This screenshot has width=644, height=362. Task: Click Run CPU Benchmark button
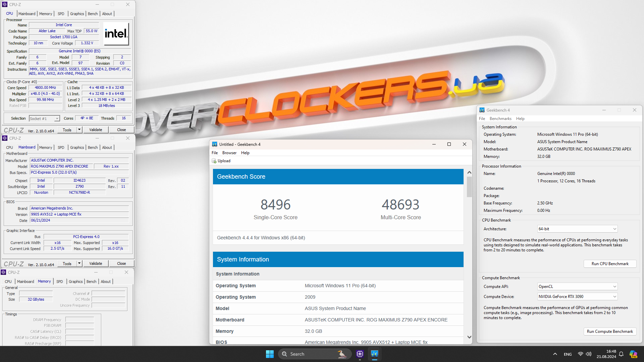click(610, 264)
